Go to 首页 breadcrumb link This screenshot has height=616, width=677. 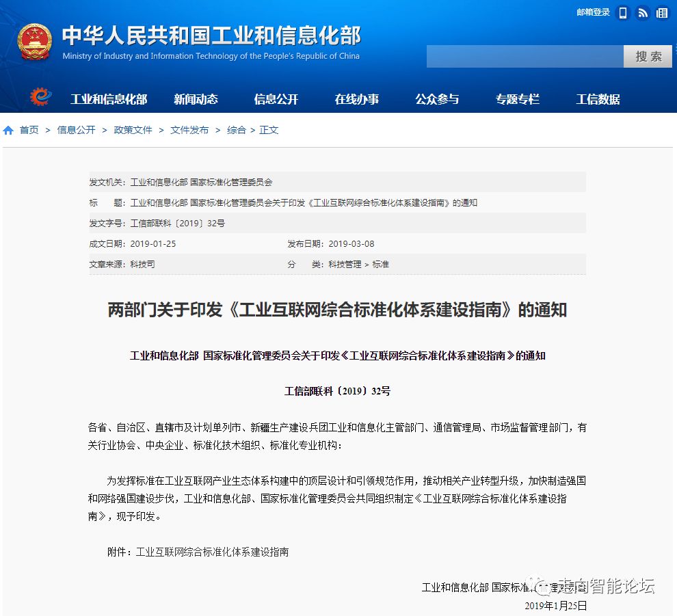29,130
